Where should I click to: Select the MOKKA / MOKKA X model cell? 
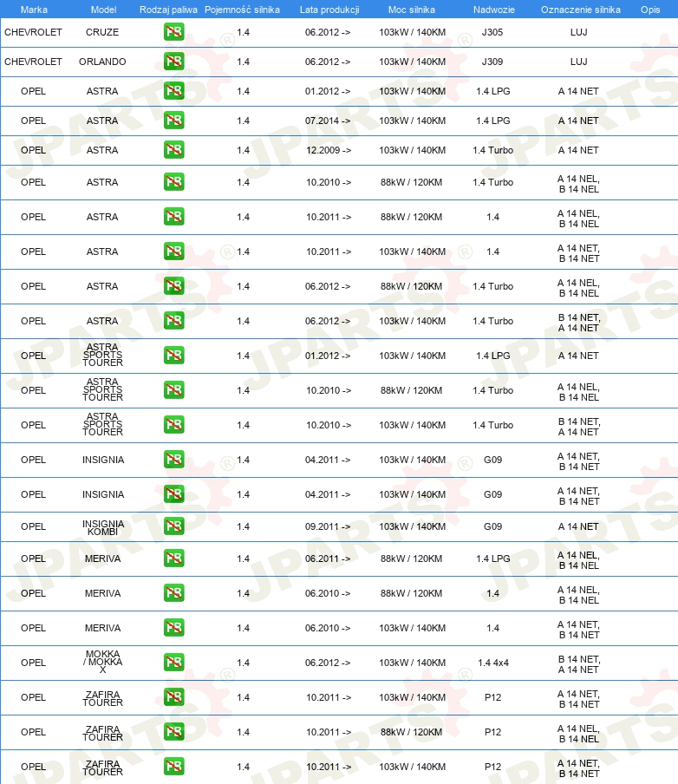(x=103, y=662)
